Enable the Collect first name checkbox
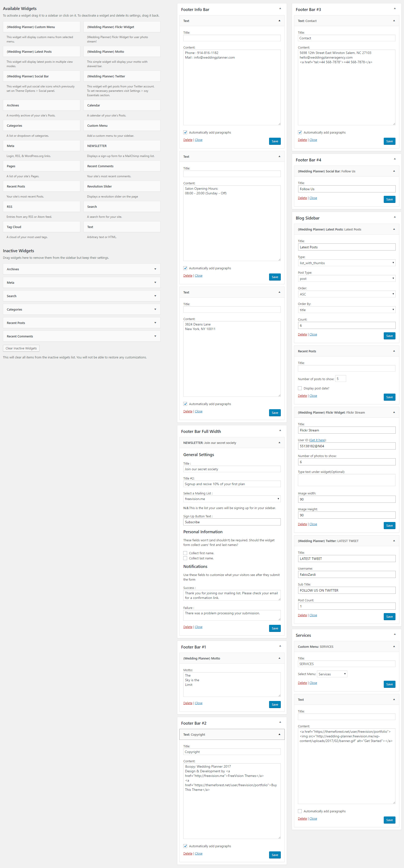 (185, 553)
